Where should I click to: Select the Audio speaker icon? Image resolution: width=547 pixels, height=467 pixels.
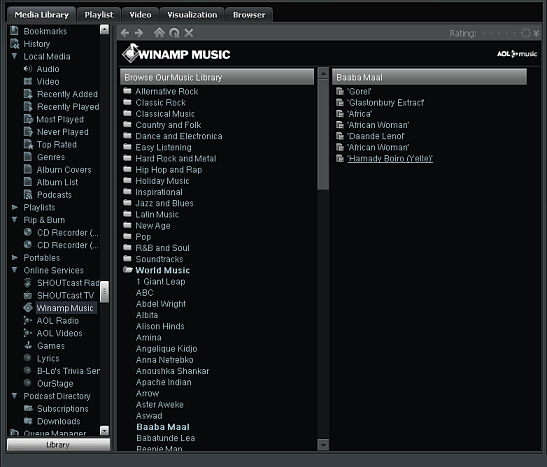coord(28,69)
